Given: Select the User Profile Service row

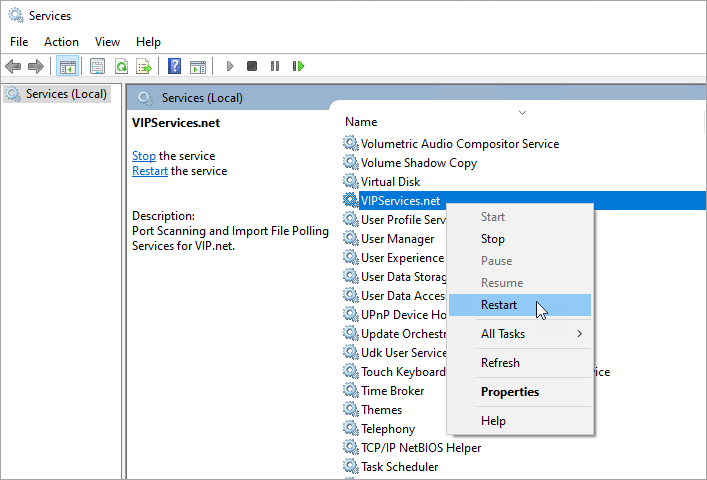Looking at the screenshot, I should point(403,219).
